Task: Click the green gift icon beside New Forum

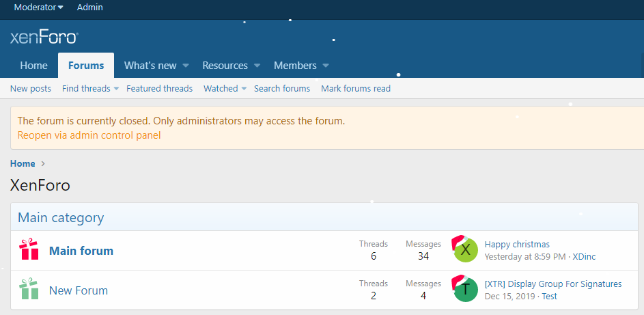Action: [29, 290]
